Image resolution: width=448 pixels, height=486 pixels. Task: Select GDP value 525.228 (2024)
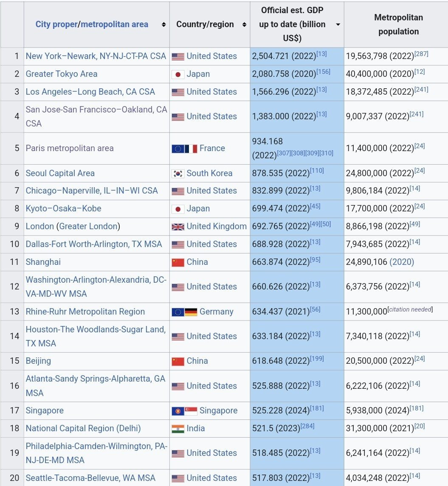281,411
